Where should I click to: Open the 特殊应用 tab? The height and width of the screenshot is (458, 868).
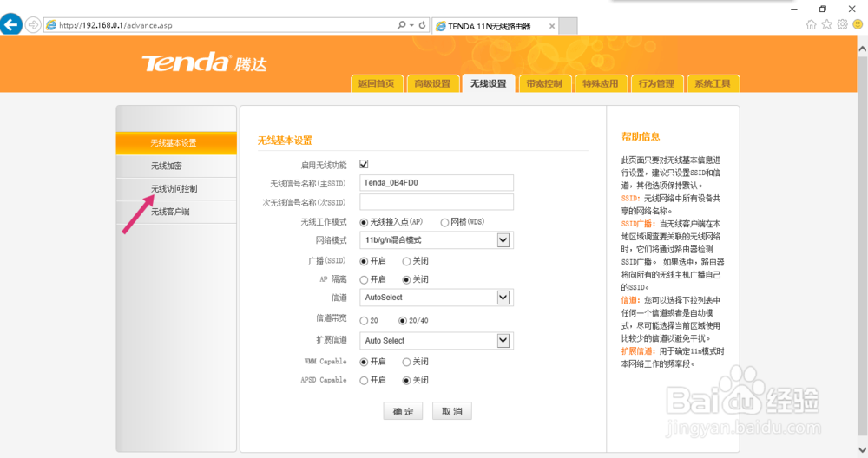coord(601,83)
